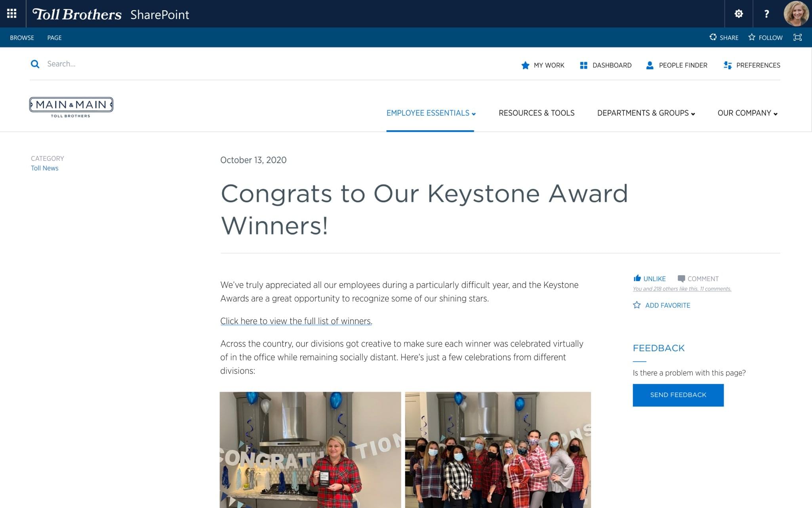Image resolution: width=812 pixels, height=508 pixels.
Task: Open the Page ribbon tab
Action: point(54,38)
